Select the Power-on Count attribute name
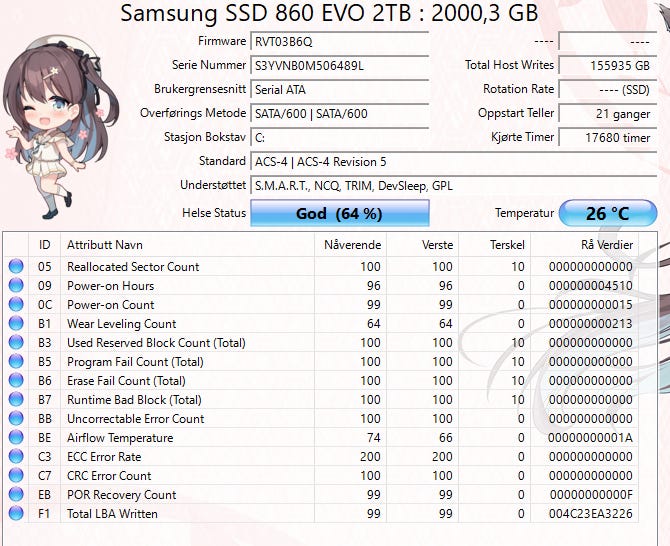Image resolution: width=670 pixels, height=546 pixels. tap(110, 305)
